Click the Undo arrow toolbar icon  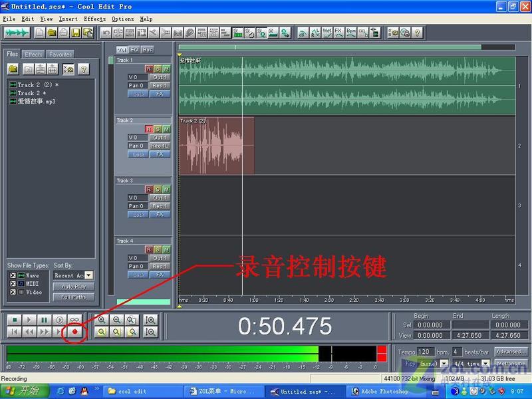click(106, 33)
